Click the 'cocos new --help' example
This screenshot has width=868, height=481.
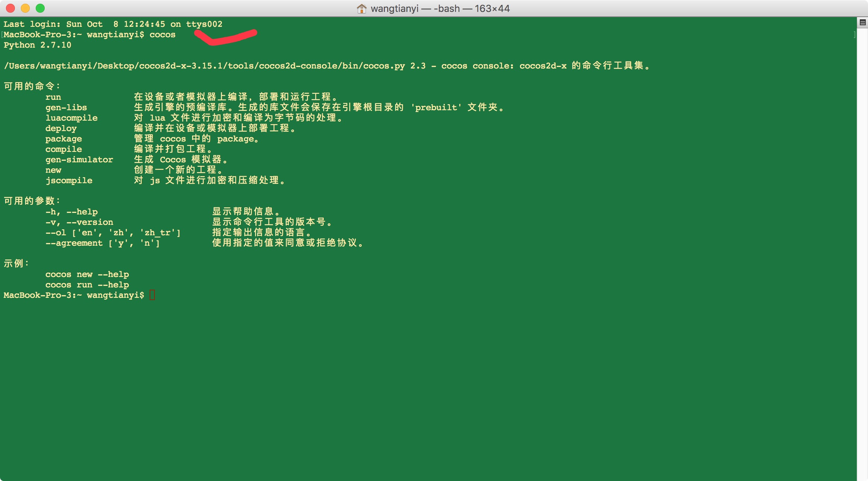(87, 274)
